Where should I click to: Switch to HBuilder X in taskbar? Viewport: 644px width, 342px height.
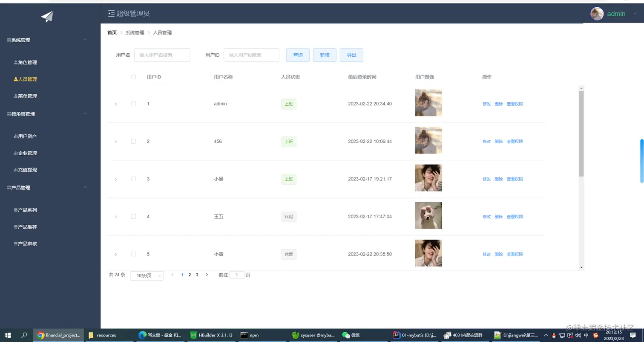point(212,335)
